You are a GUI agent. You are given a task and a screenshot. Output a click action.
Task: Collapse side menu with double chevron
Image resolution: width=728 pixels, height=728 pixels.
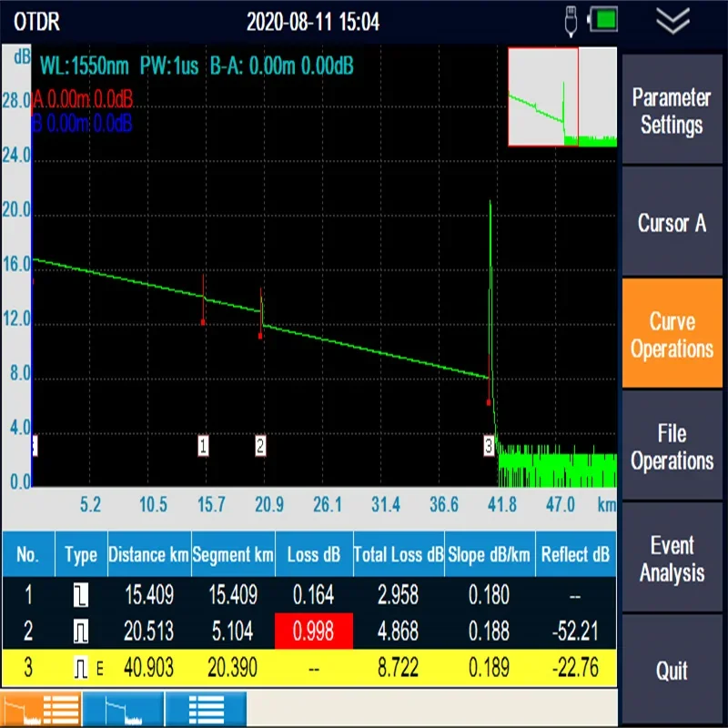[x=672, y=21]
